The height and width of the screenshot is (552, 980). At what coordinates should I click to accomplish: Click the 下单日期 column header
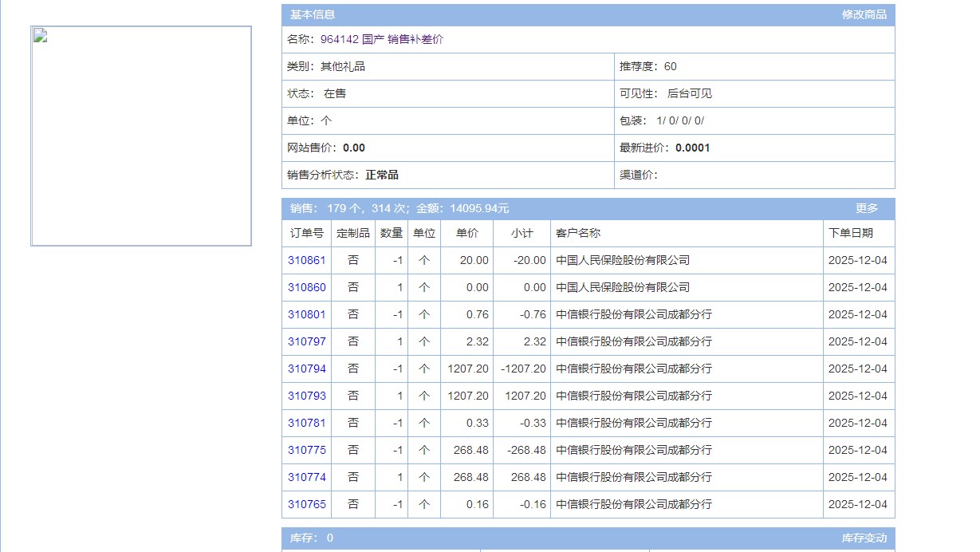pyautogui.click(x=850, y=233)
